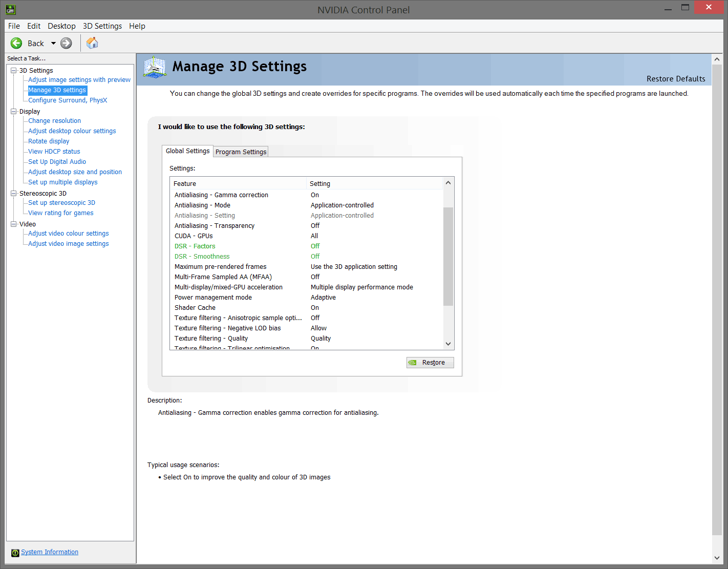The width and height of the screenshot is (728, 569).
Task: Select Antialiasing - Transparency row
Action: [x=306, y=226]
